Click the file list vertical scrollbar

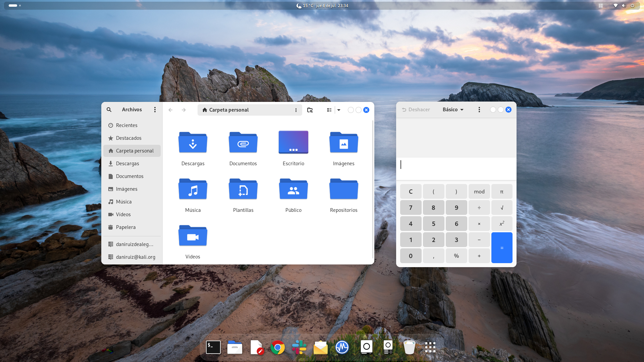click(x=373, y=189)
